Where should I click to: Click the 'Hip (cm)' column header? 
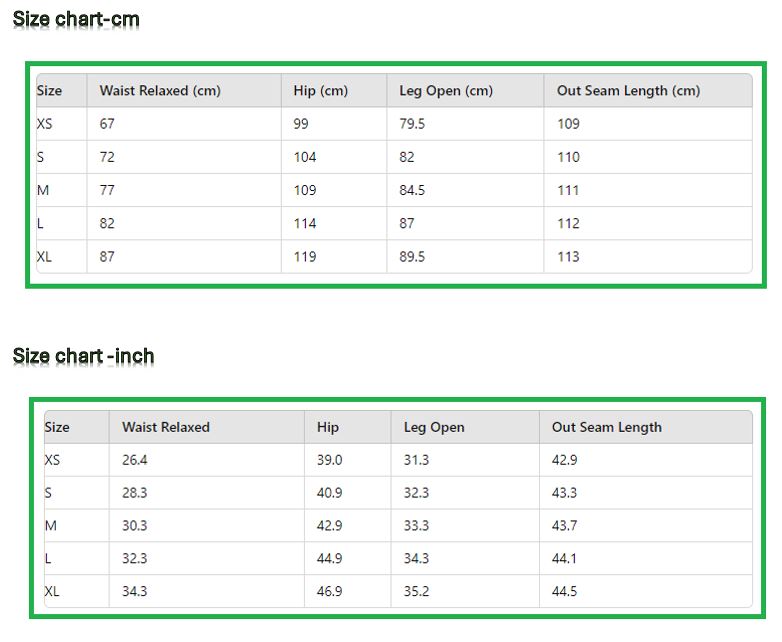click(x=321, y=91)
